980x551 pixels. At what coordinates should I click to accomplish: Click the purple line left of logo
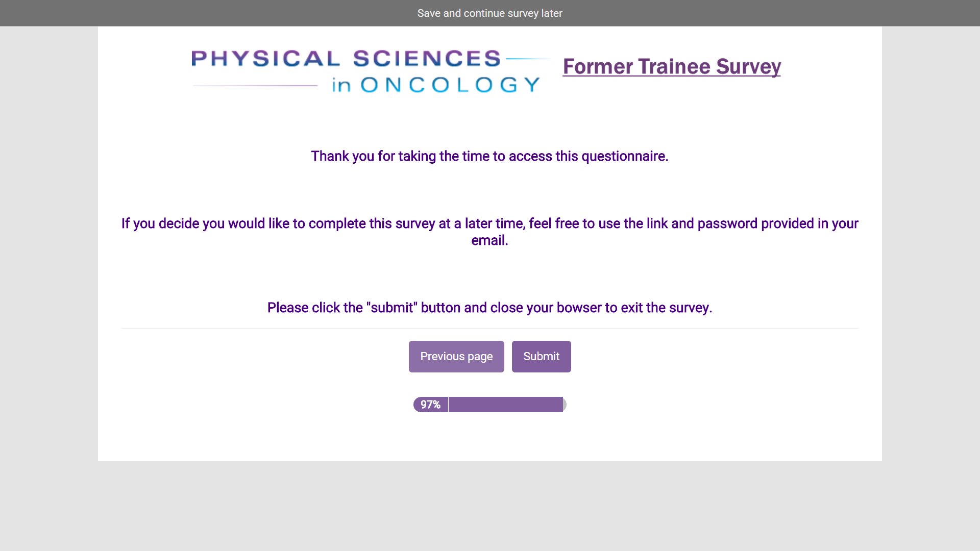coord(255,86)
